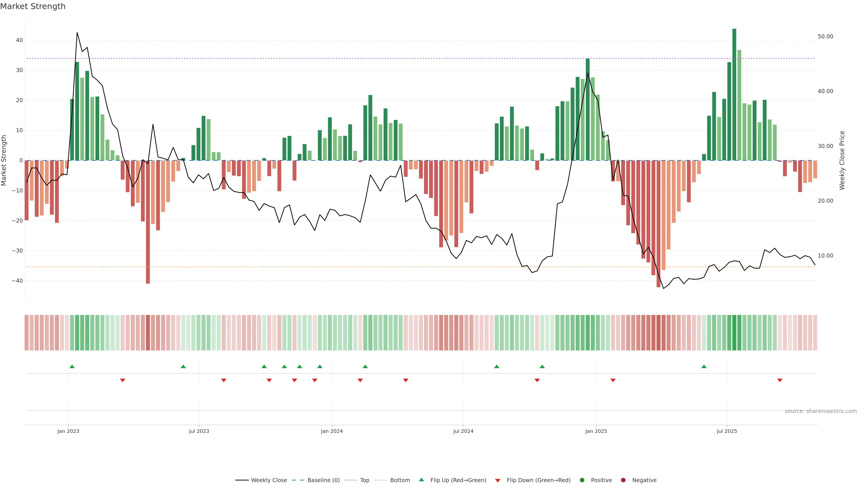Click the darkest green heat strip cell
Screen dimensions: 868x488
click(734, 333)
